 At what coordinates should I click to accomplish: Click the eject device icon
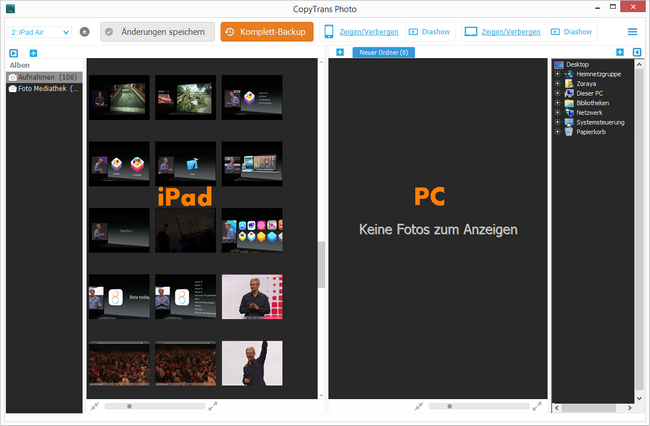click(85, 31)
